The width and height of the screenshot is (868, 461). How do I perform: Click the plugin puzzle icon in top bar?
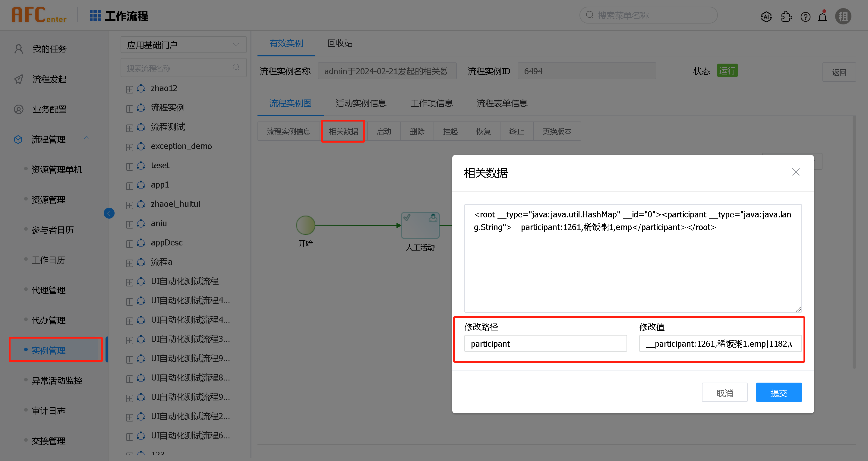(787, 17)
